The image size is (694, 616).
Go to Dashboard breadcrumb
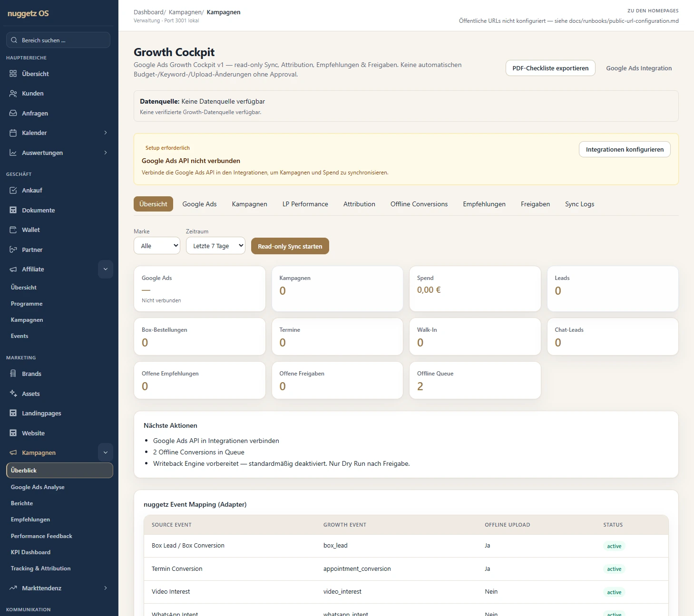click(x=148, y=12)
